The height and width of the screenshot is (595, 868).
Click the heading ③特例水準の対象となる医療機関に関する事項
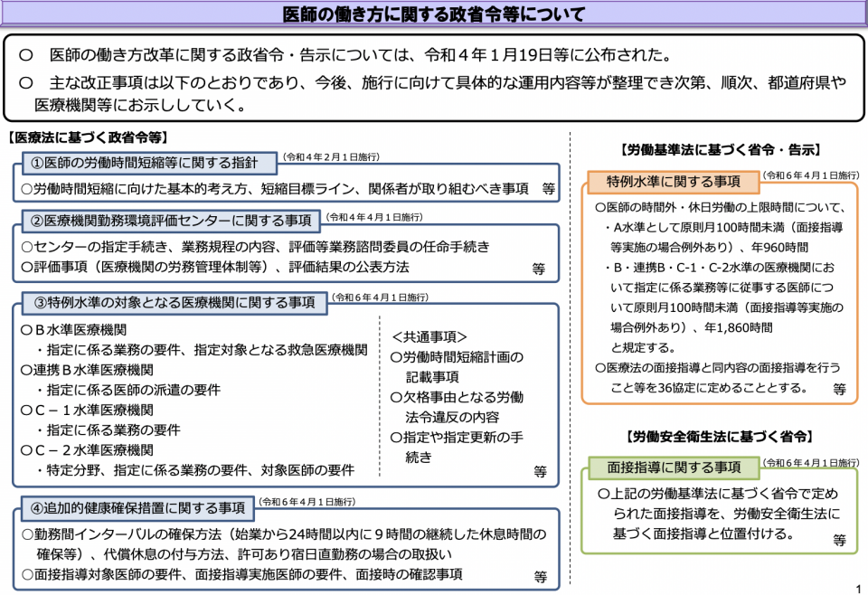point(175,302)
